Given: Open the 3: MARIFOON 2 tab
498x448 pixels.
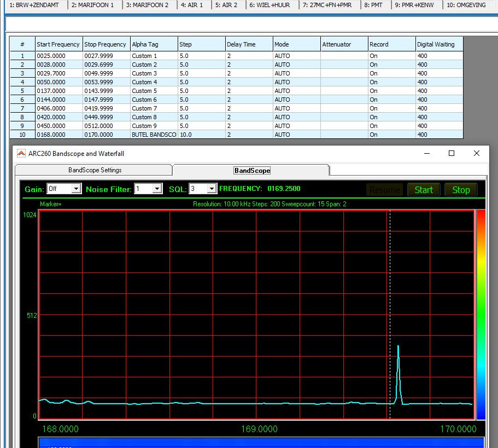Looking at the screenshot, I should click(x=147, y=5).
